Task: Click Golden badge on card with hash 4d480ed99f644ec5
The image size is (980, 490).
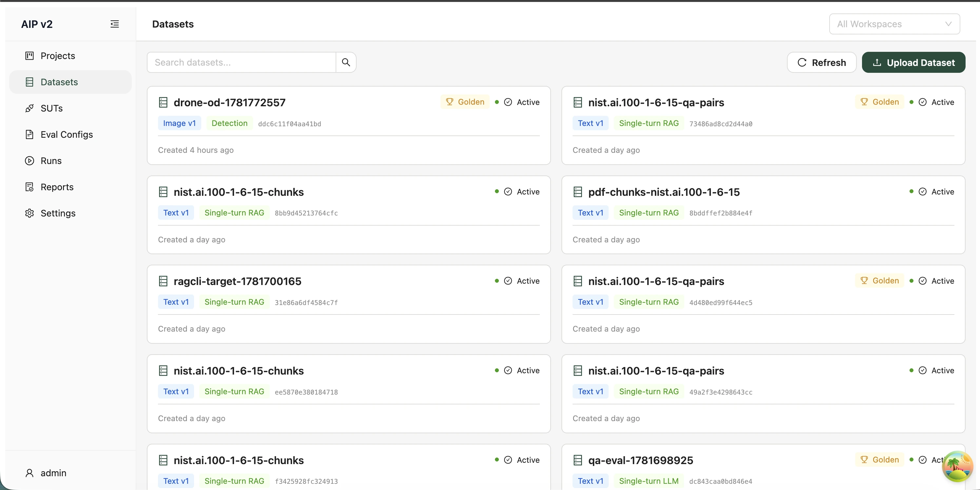Action: point(880,281)
